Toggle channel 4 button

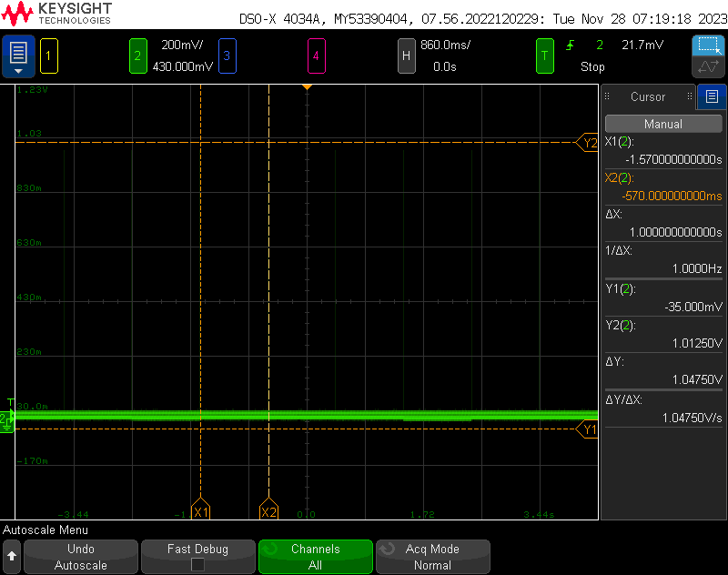pos(316,56)
